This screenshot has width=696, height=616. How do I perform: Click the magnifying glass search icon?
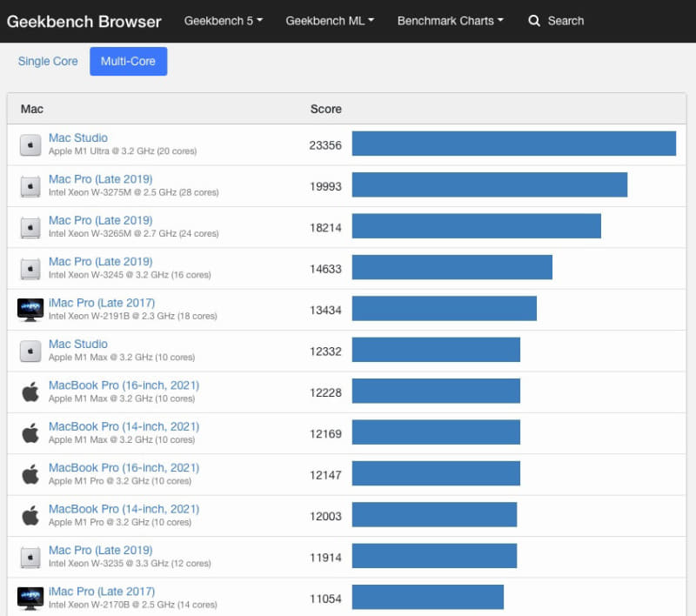tap(534, 21)
